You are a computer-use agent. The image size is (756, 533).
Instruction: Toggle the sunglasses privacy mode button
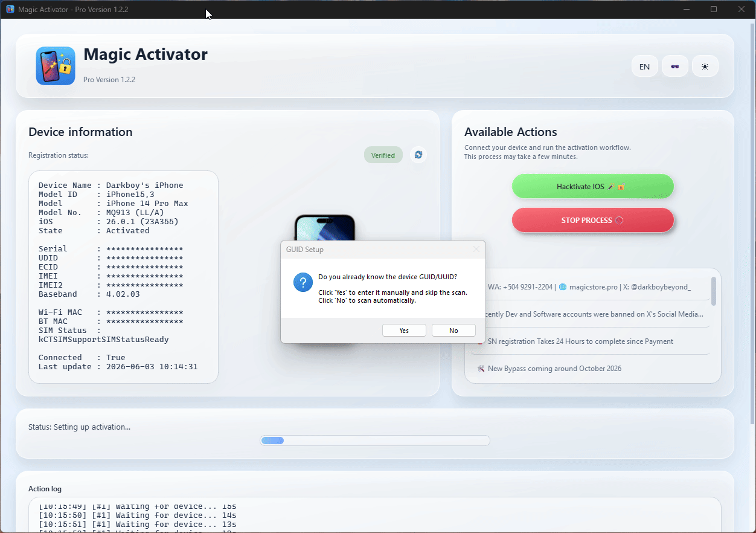click(675, 66)
